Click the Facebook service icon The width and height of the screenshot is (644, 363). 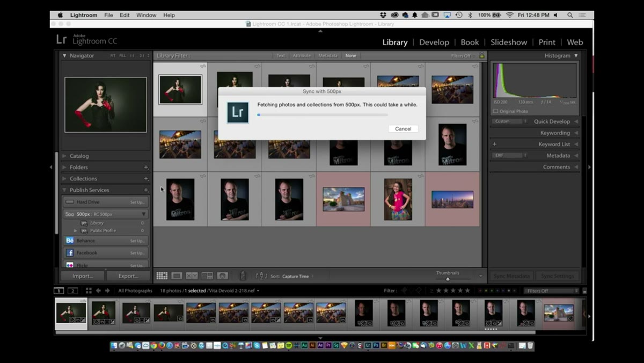pyautogui.click(x=70, y=252)
